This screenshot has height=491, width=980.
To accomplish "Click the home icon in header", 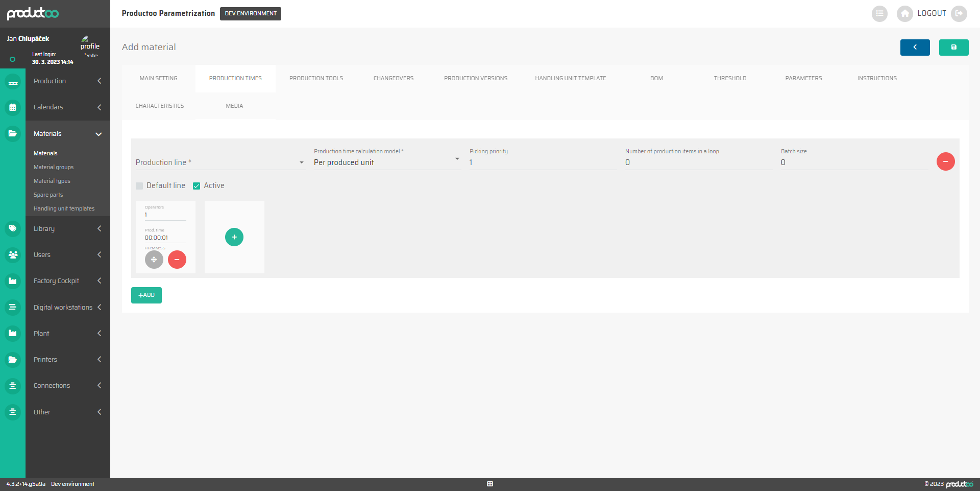I will [x=904, y=13].
